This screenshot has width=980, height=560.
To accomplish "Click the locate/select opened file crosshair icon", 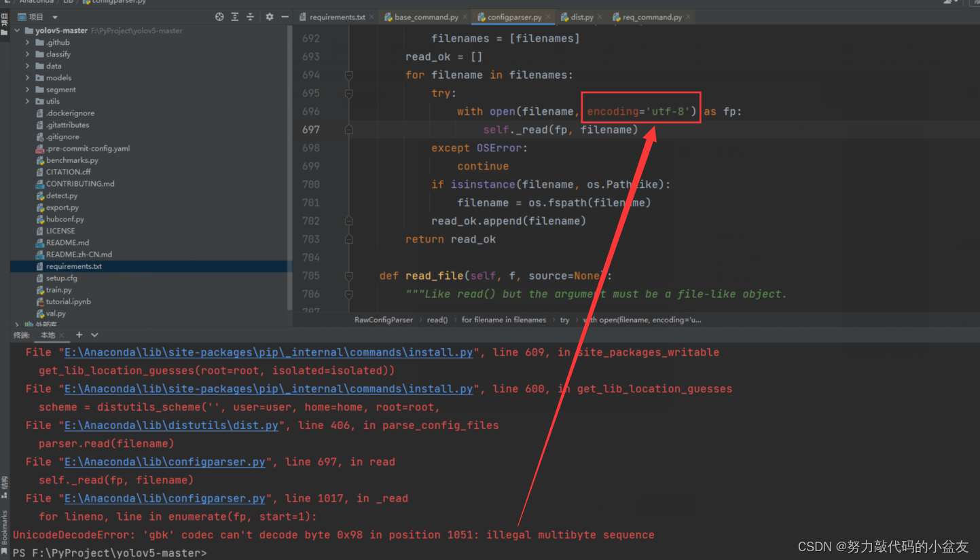I will click(x=219, y=17).
